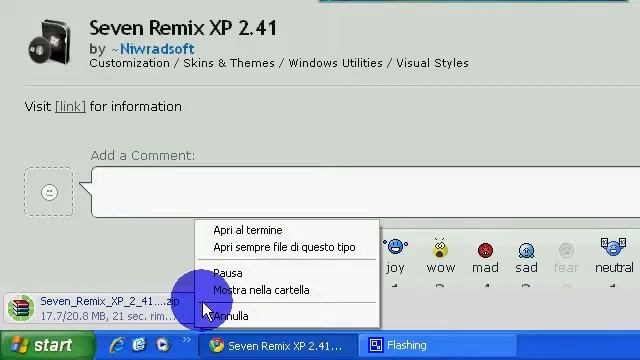This screenshot has height=360, width=640.
Task: Launch the second Quick Launch shortcut icon
Action: tap(139, 345)
